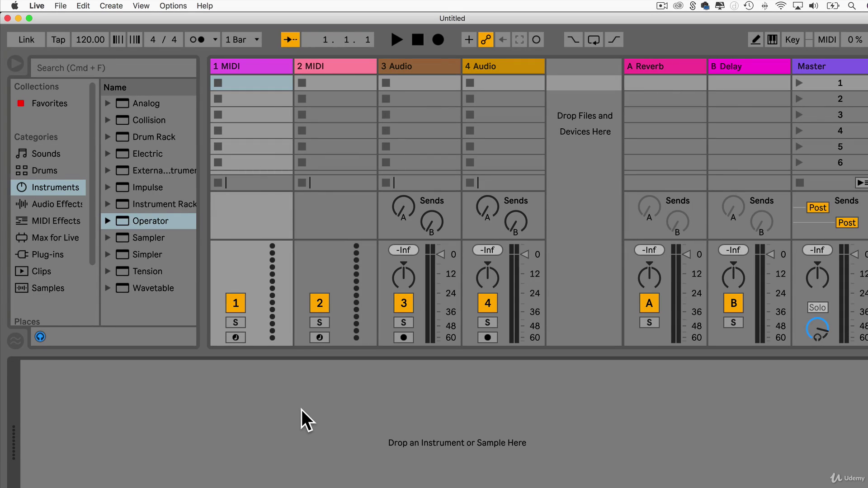Solo track 2 MIDI
The width and height of the screenshot is (868, 488).
(x=320, y=323)
